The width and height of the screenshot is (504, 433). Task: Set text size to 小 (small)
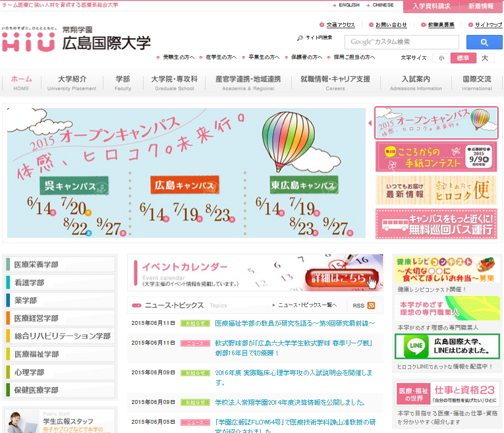point(441,58)
